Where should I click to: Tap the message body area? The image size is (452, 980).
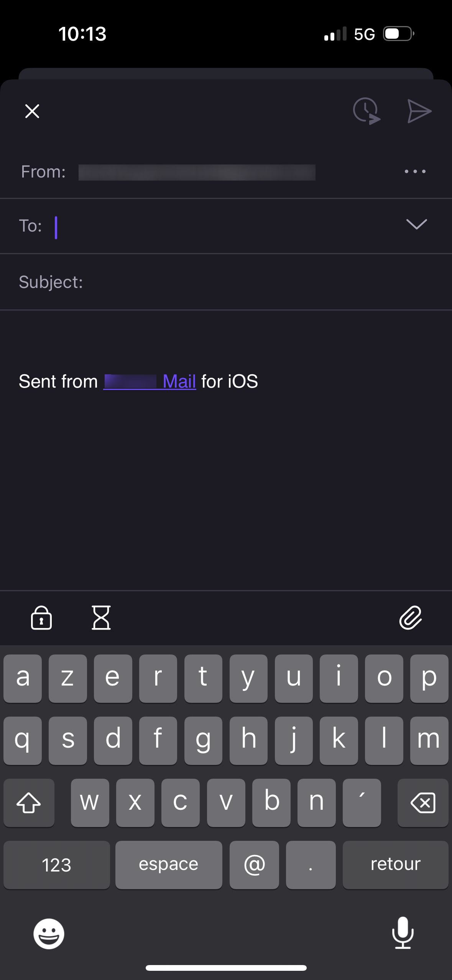pyautogui.click(x=226, y=479)
